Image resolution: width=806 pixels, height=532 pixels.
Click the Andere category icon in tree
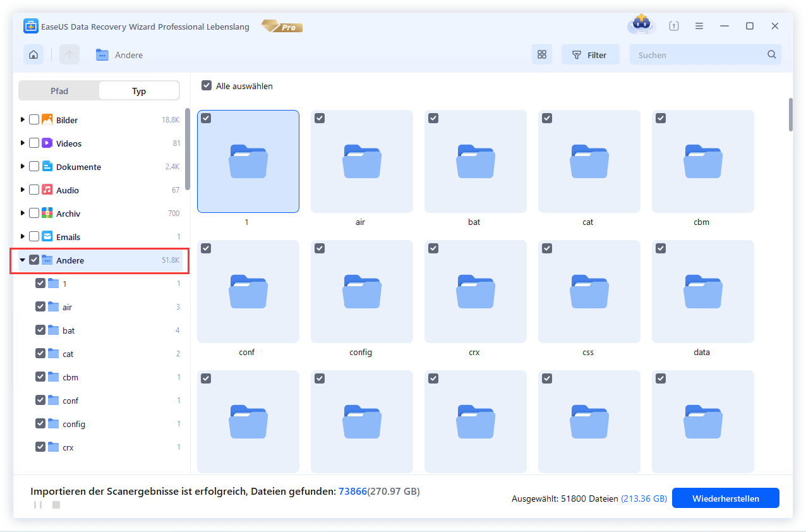coord(47,260)
